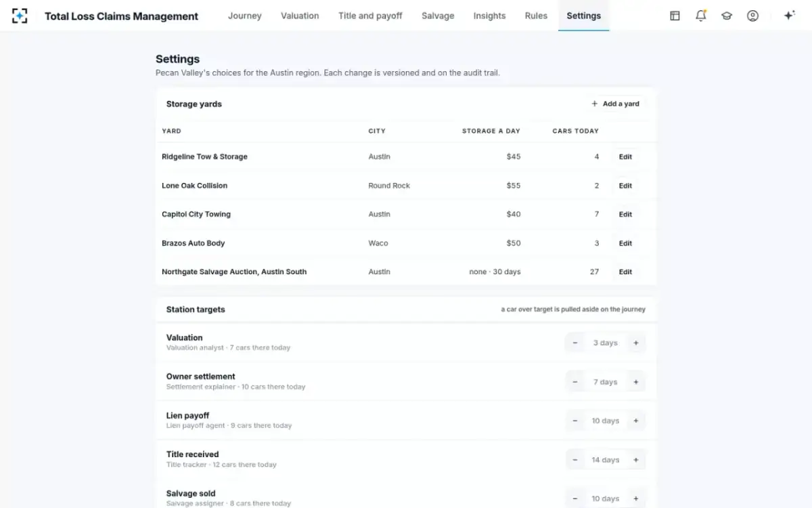Click the Salvage sold station label

[x=191, y=494]
